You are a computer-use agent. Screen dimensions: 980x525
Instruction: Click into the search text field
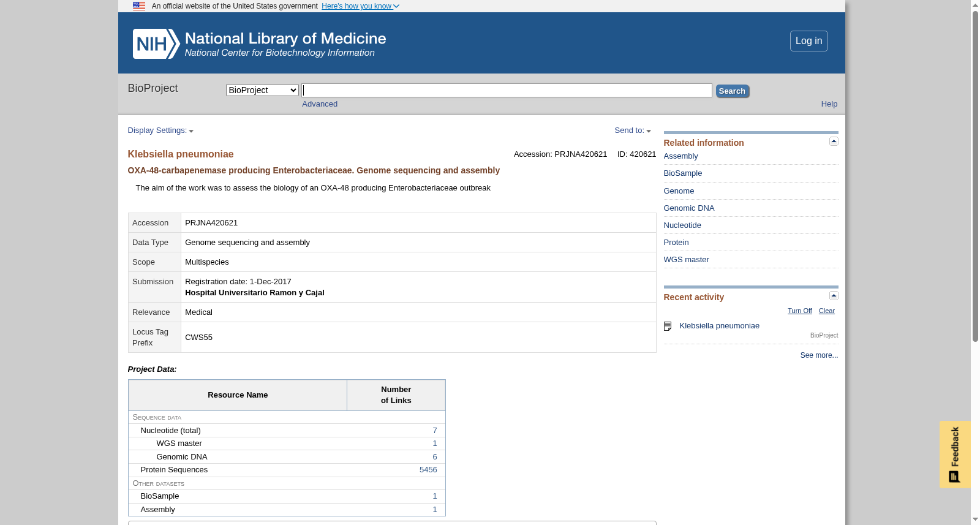(507, 90)
